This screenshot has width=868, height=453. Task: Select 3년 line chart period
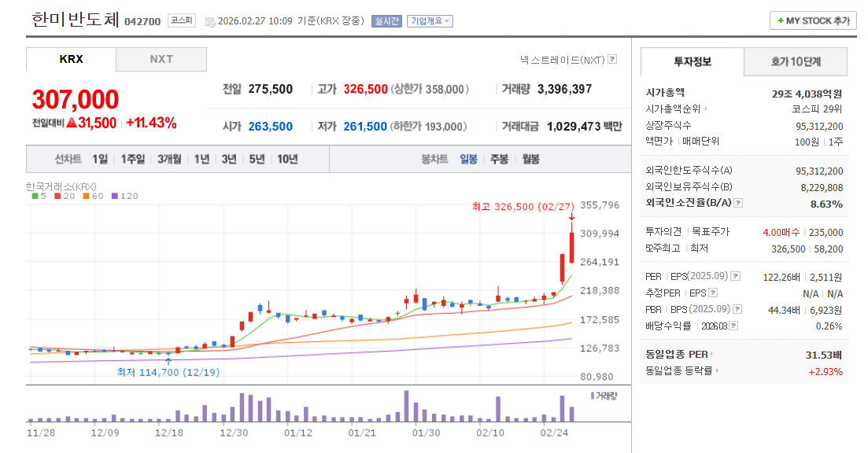tap(229, 160)
